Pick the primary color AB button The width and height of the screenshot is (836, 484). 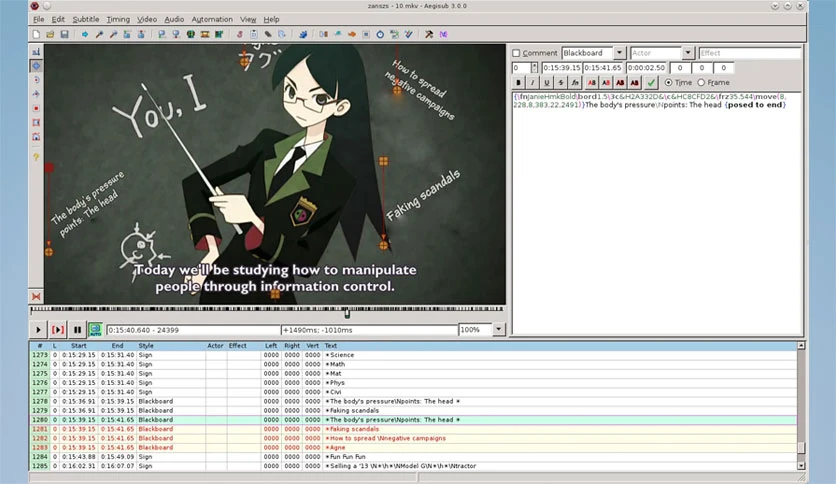592,83
